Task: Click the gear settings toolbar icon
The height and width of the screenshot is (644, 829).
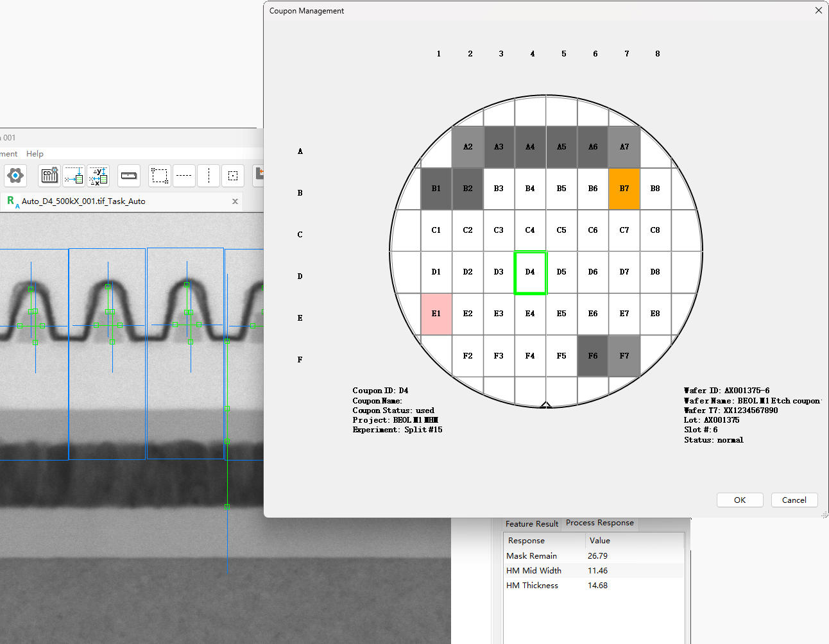Action: [15, 175]
